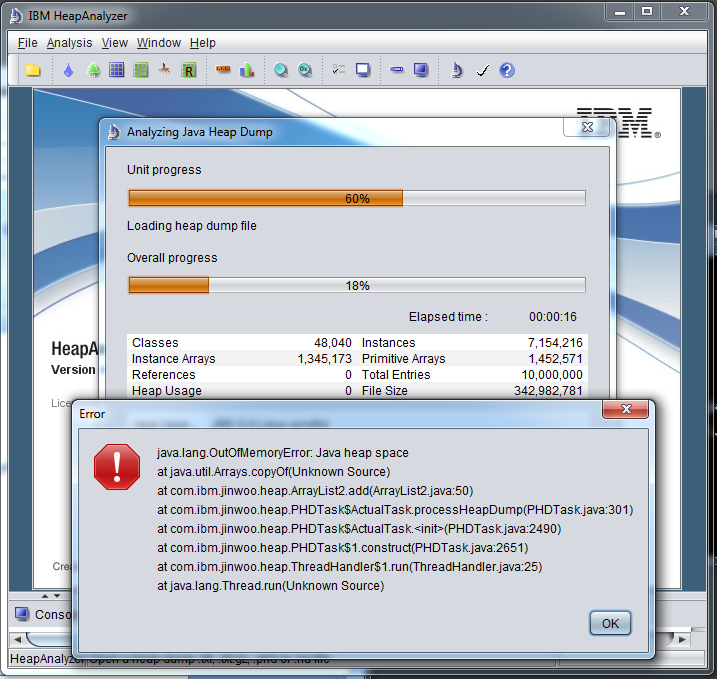
Task: Click the Console tab monitor icon
Action: 21,614
